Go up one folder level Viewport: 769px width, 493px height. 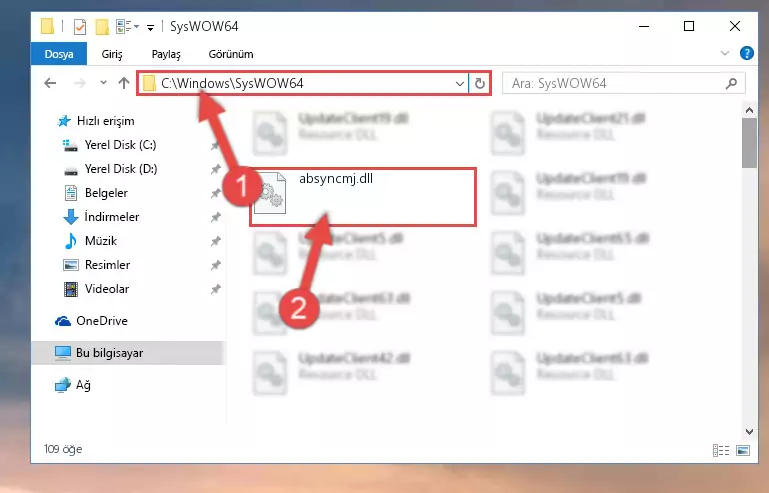[x=124, y=83]
